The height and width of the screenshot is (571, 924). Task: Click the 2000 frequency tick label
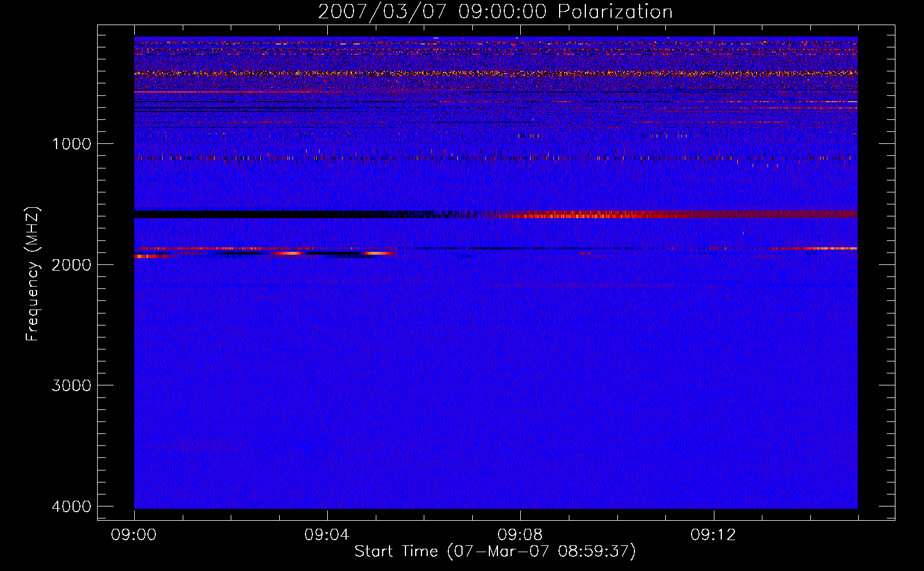click(x=71, y=265)
